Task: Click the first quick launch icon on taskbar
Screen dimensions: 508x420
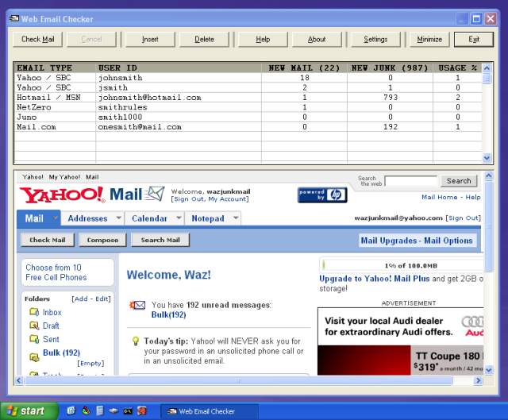Action: pyautogui.click(x=71, y=411)
